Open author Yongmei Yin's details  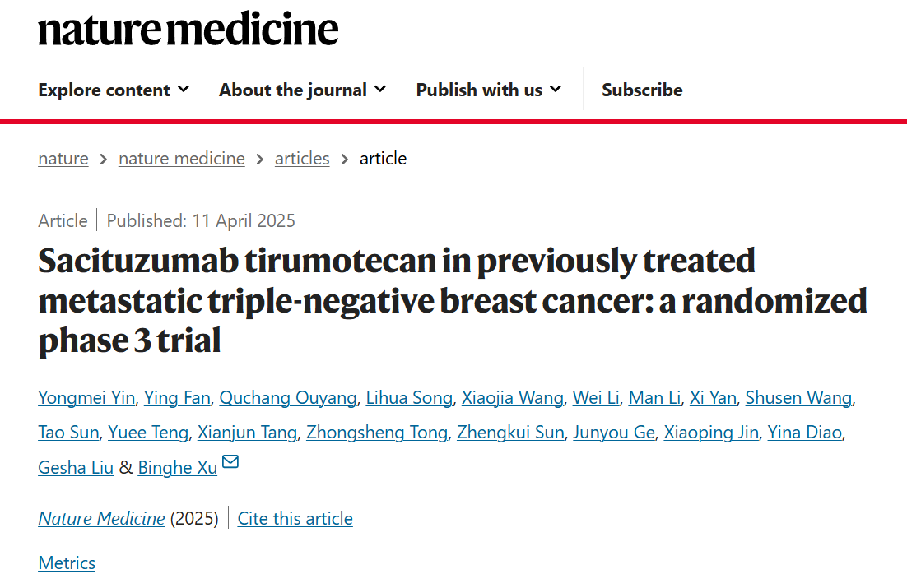(x=86, y=398)
